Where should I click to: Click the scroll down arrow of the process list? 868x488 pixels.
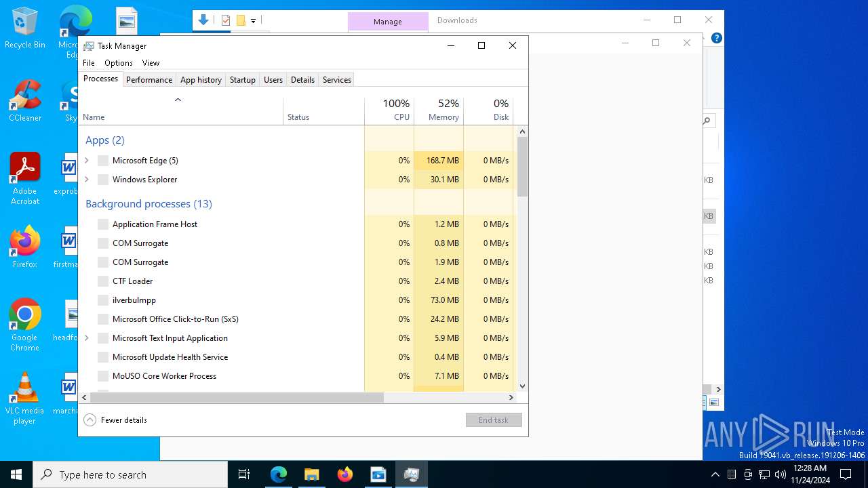pos(522,386)
